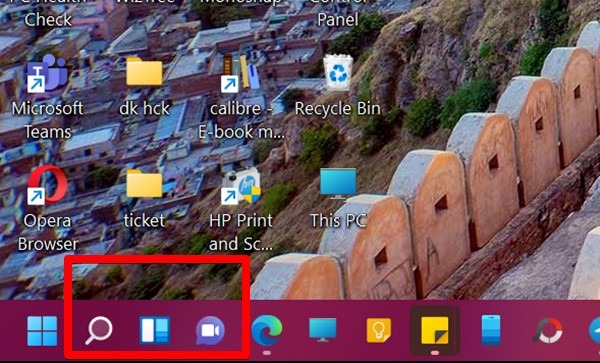
Task: Select calibre E-book shortcut icon
Action: pyautogui.click(x=240, y=73)
